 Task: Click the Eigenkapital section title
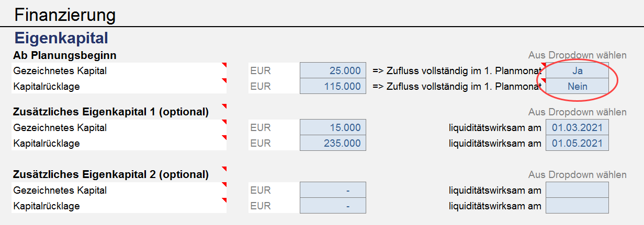pyautogui.click(x=61, y=38)
